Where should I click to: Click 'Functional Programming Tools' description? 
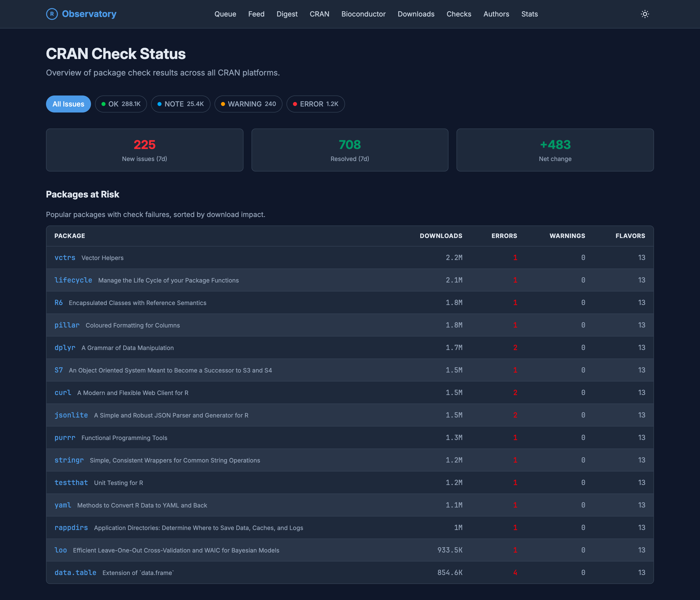click(x=124, y=438)
